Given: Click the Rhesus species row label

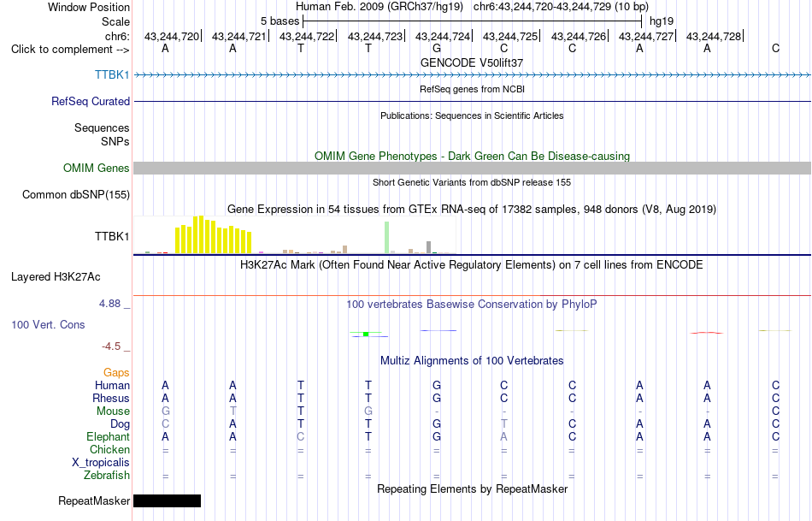Looking at the screenshot, I should pyautogui.click(x=111, y=398).
